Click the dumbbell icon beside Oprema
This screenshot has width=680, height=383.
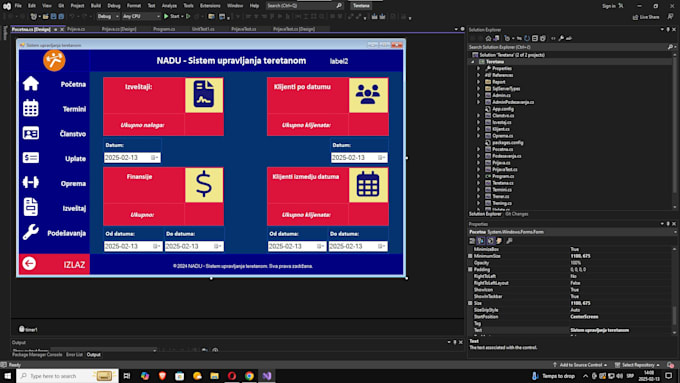coord(31,182)
